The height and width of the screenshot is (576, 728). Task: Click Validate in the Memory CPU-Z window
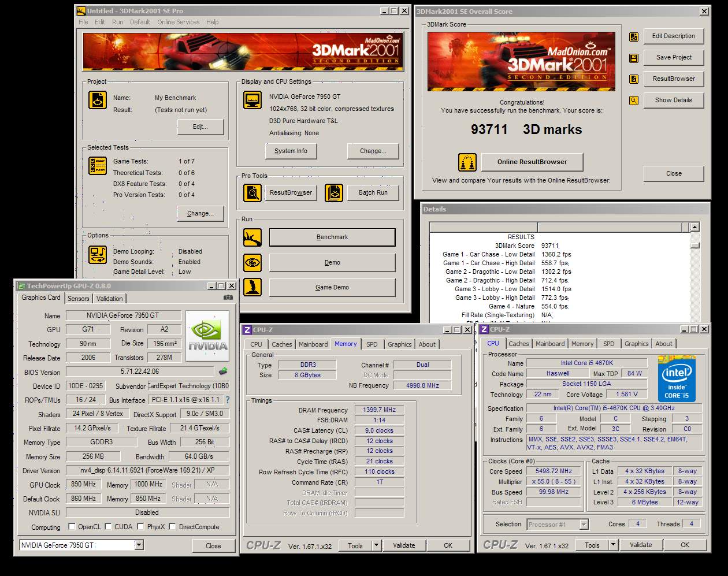click(x=404, y=545)
